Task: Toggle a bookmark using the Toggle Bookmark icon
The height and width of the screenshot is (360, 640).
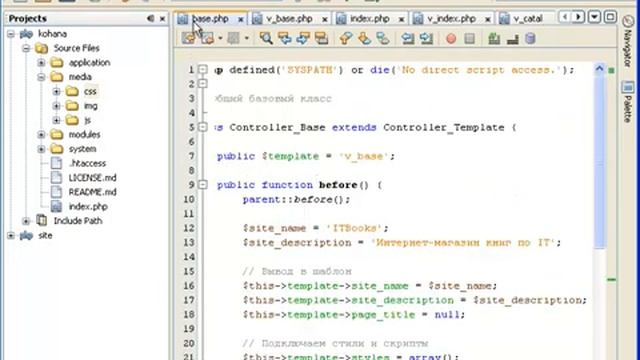Action: point(382,38)
